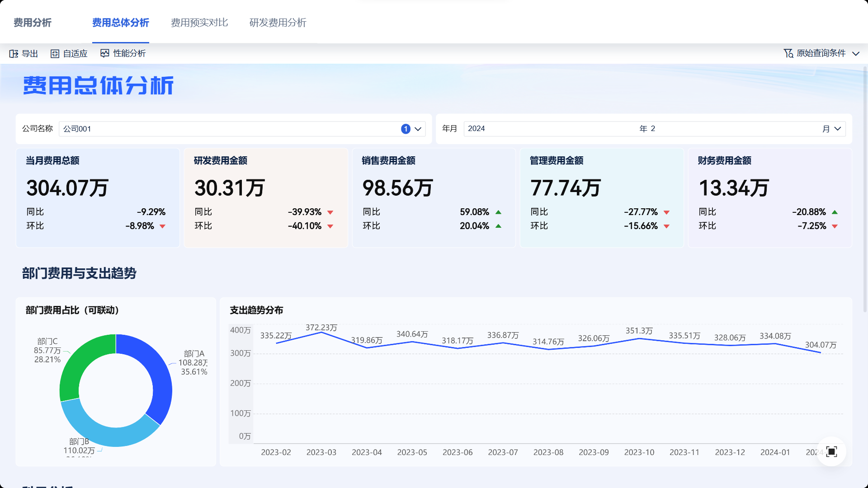Click red down arrow beside 研发费用 同比
The height and width of the screenshot is (488, 868).
coord(330,212)
